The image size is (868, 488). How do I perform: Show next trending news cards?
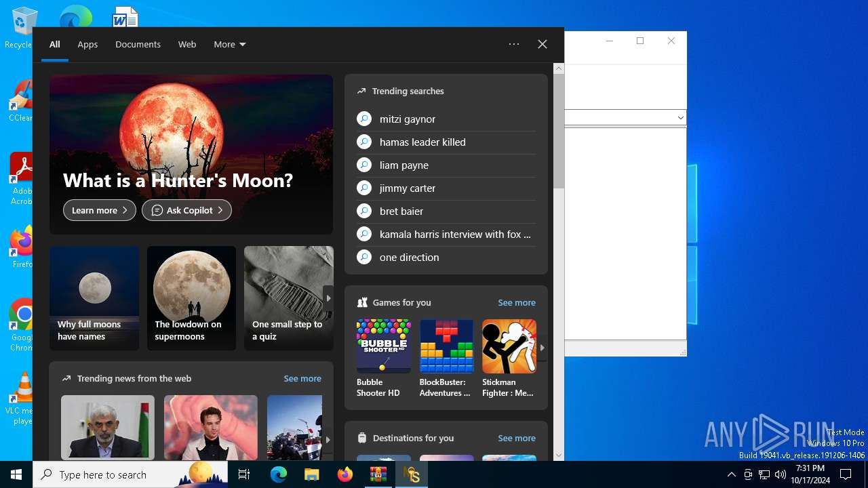tap(328, 439)
